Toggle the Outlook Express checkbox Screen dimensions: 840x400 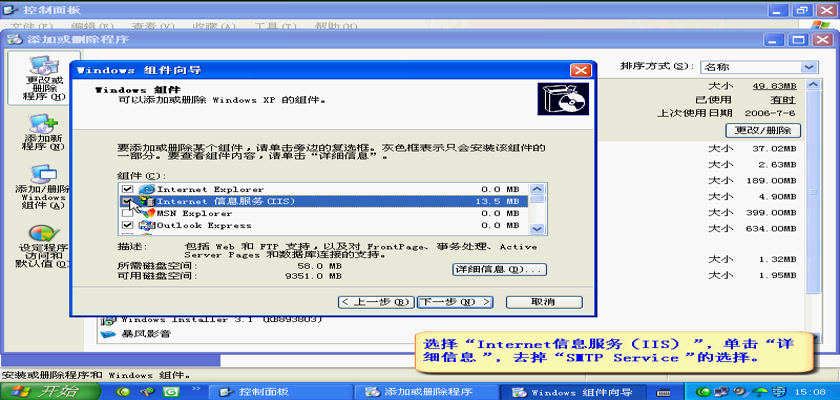tap(128, 225)
